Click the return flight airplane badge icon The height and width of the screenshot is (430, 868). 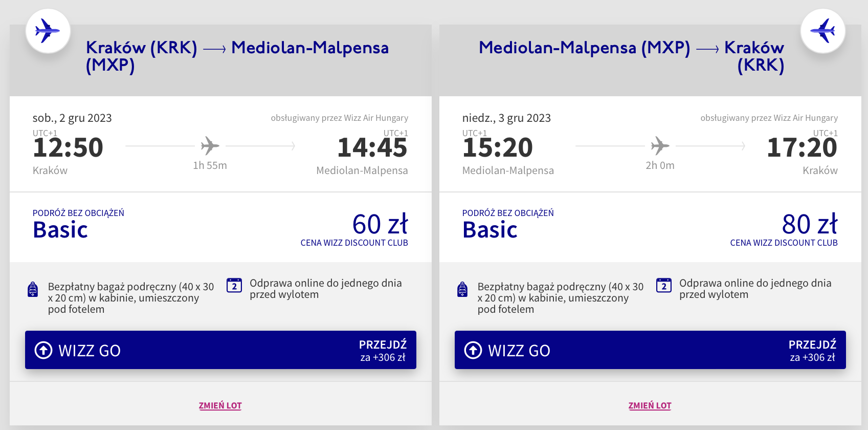tap(822, 31)
